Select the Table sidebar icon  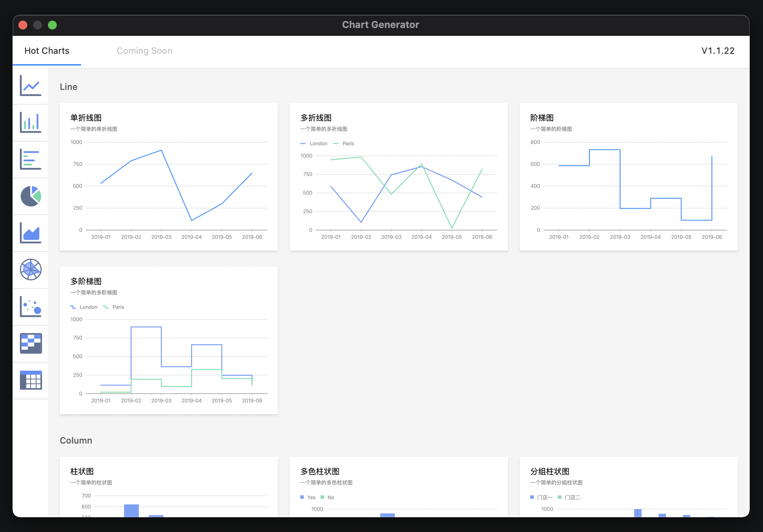[31, 380]
